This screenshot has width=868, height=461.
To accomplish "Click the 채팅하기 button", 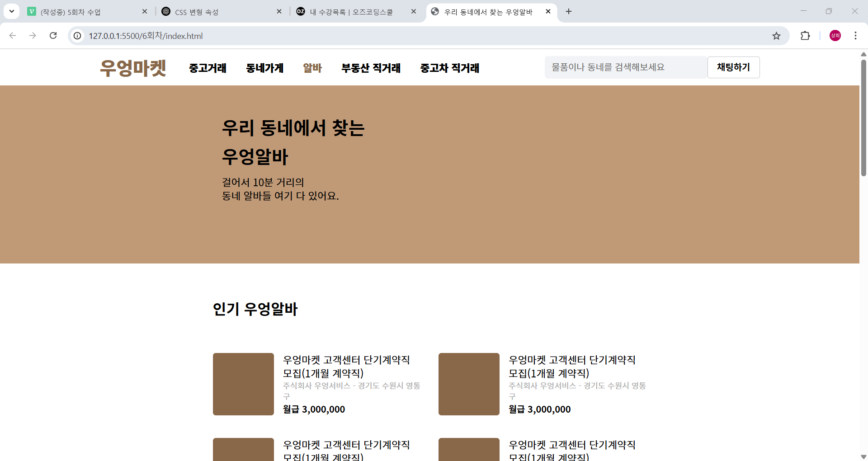I will (x=733, y=67).
